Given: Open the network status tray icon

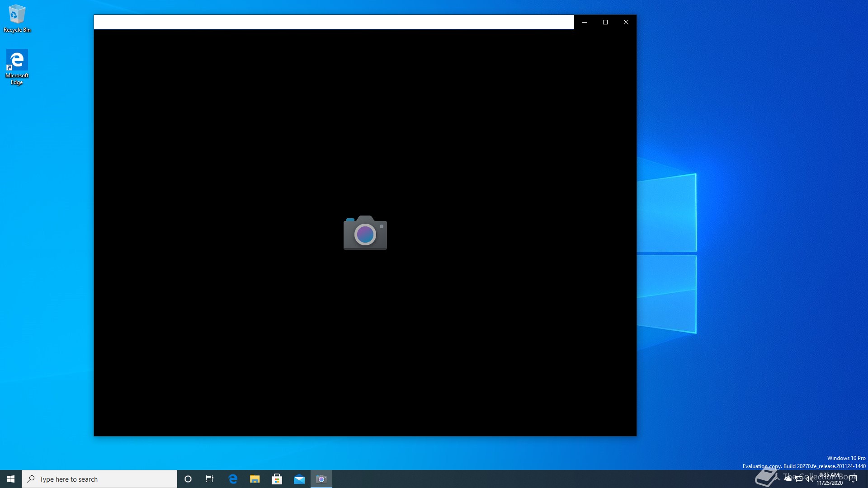Looking at the screenshot, I should click(x=799, y=479).
